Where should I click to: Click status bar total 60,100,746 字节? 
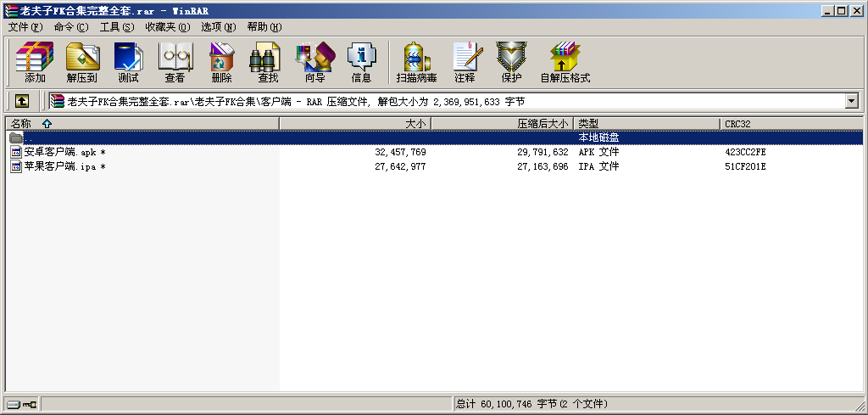(x=531, y=404)
